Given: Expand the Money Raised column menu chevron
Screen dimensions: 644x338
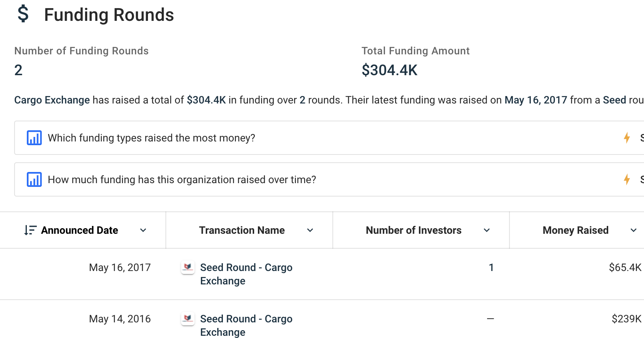Looking at the screenshot, I should coord(634,230).
